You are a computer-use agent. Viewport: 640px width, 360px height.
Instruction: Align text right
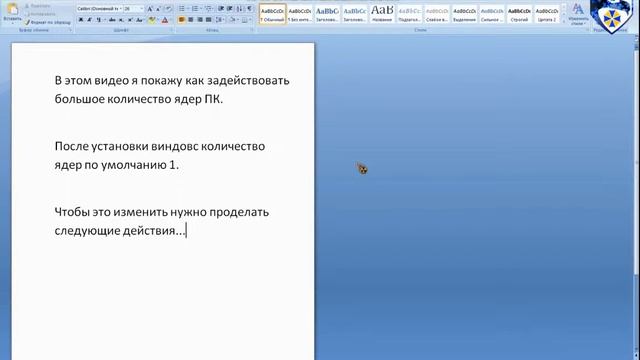tap(200, 20)
